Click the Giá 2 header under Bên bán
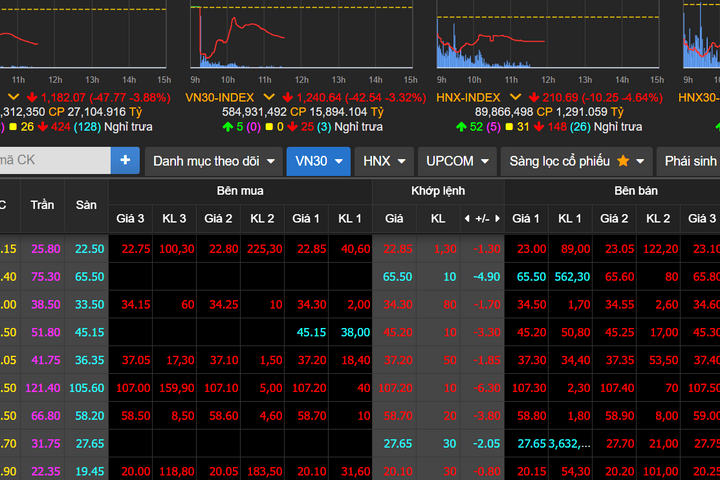The image size is (720, 480). coord(614,219)
